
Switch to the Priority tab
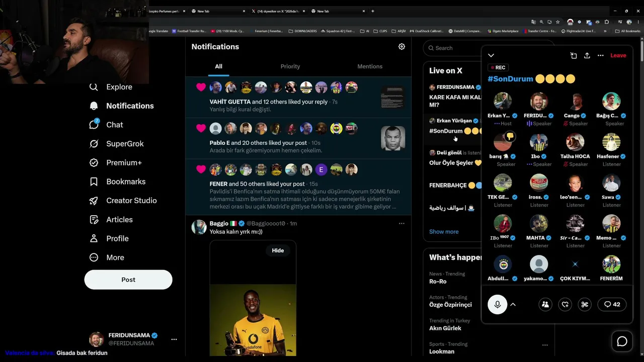coord(290,66)
